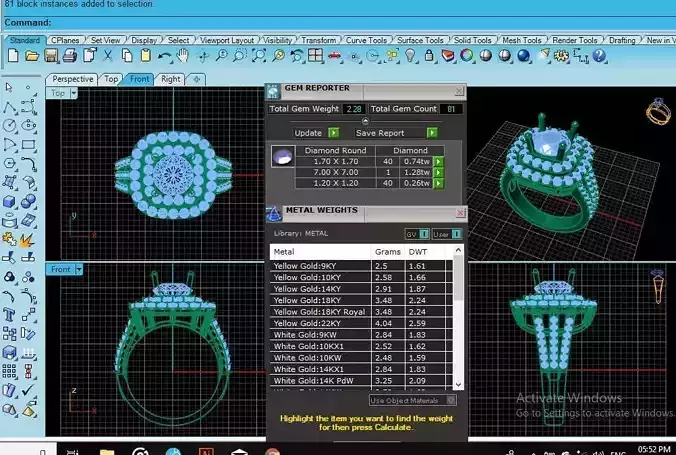
Task: Click the Cut scissors icon
Action: tap(108, 56)
